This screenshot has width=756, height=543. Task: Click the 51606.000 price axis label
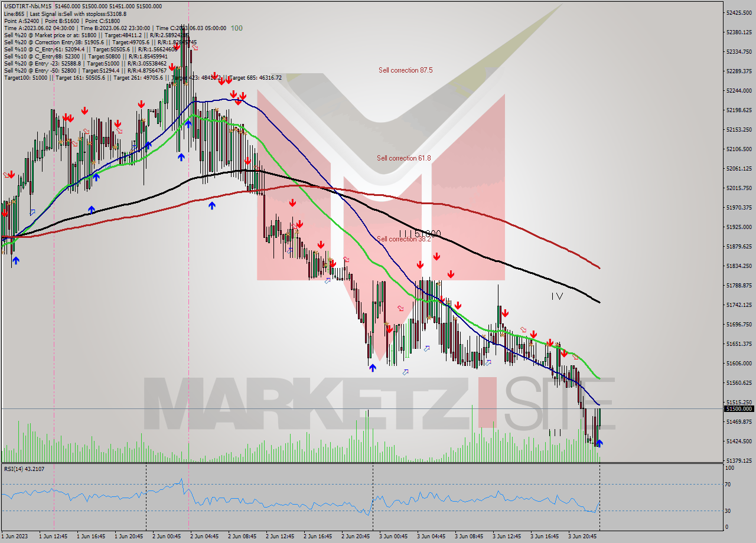(x=738, y=363)
